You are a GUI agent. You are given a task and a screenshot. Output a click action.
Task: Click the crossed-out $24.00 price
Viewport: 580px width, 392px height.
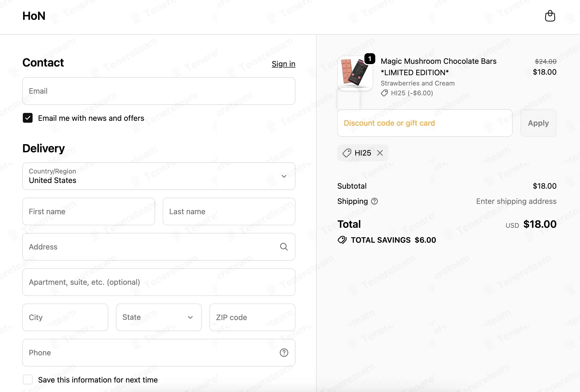(546, 61)
